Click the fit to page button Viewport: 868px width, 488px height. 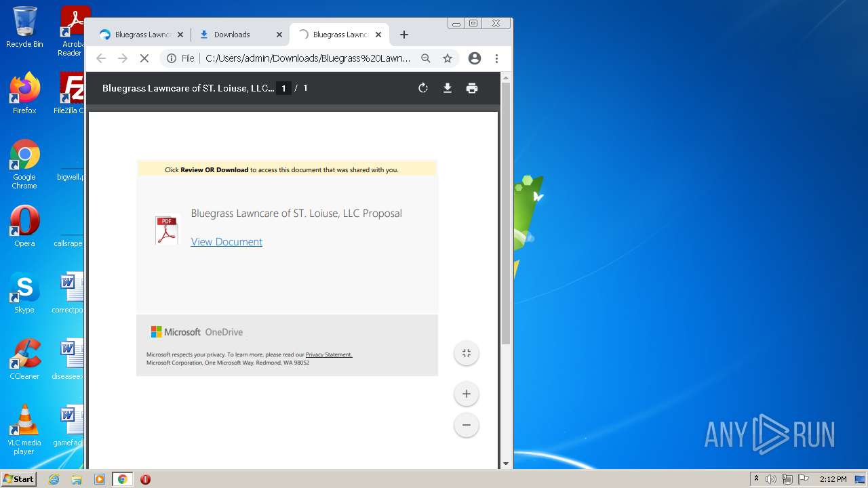pos(467,353)
